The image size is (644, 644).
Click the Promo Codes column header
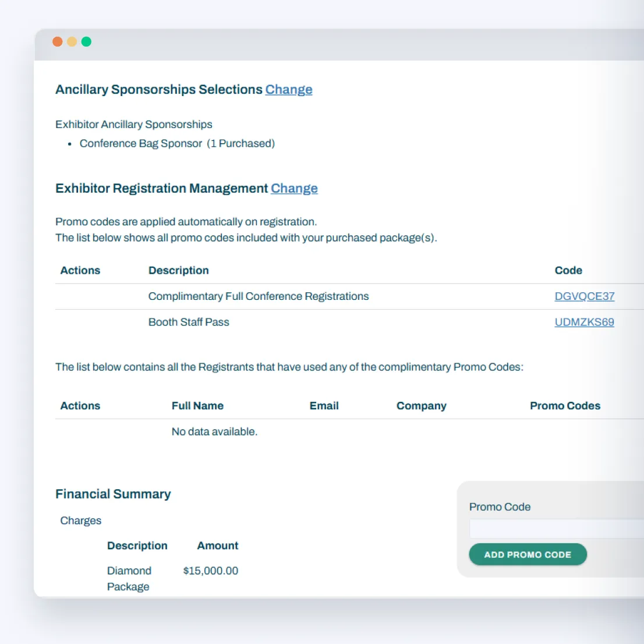coord(565,405)
